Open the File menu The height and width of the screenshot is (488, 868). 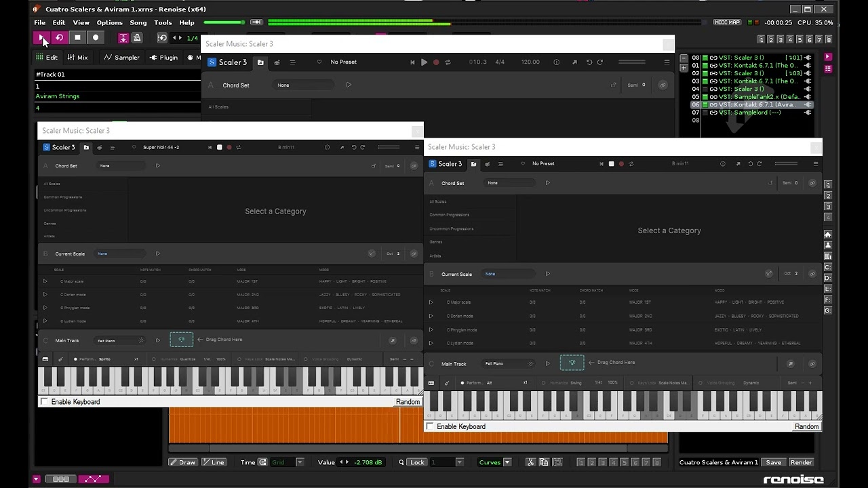(40, 22)
